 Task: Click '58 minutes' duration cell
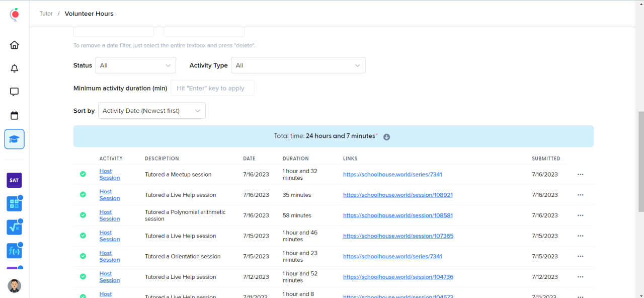point(297,215)
